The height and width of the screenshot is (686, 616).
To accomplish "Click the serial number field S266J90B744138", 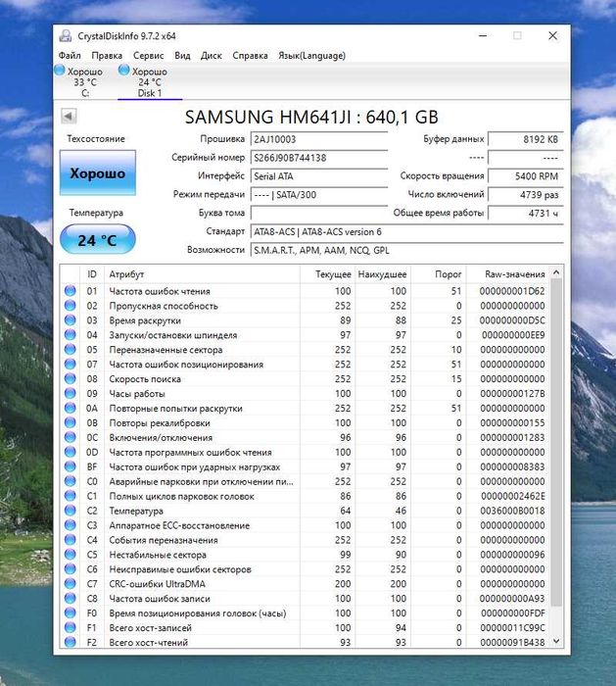I will [319, 158].
